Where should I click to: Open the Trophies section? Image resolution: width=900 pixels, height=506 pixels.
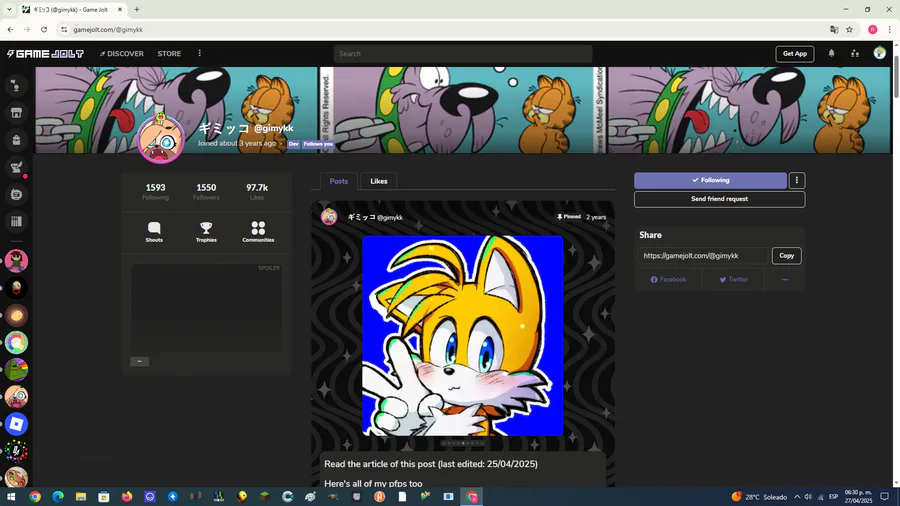click(x=206, y=232)
